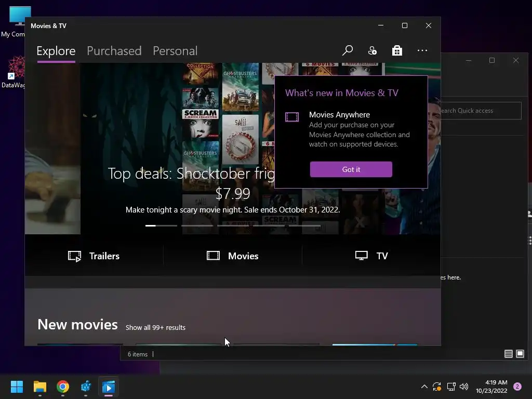Viewport: 532px width, 399px height.
Task: Open the three-dots more options menu
Action: 422,50
